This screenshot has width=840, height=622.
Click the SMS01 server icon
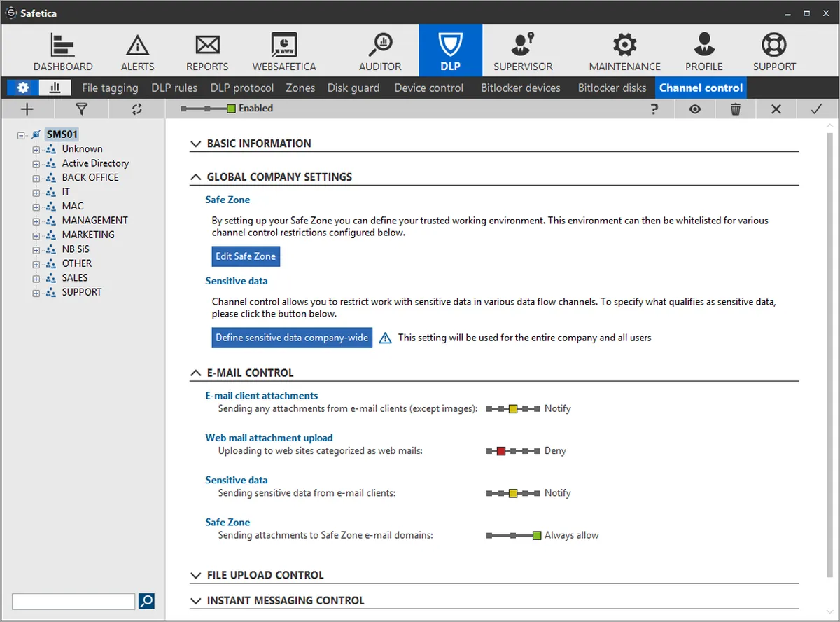pyautogui.click(x=36, y=134)
